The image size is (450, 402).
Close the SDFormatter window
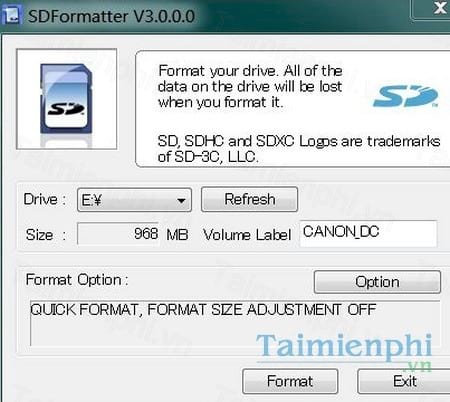[440, 8]
